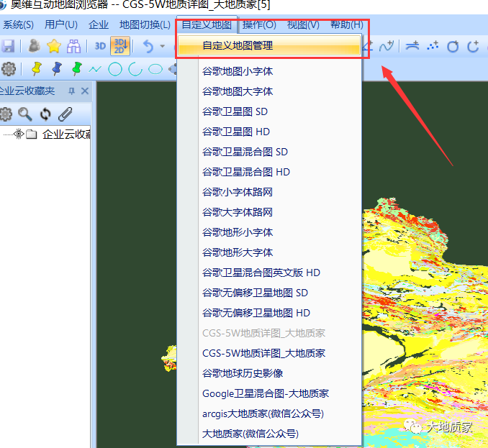
Task: Select 大地质家(微信公众号) last menu entry
Action: click(x=269, y=434)
